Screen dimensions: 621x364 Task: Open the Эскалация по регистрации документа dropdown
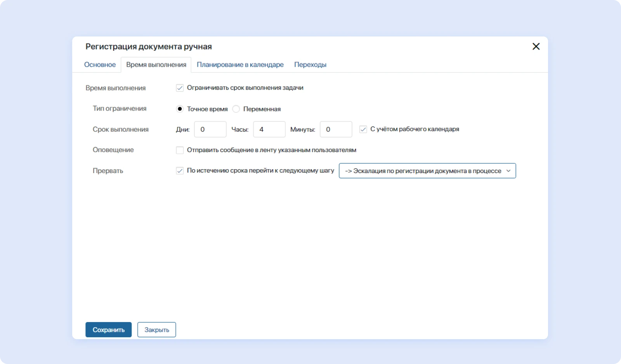[423, 171]
